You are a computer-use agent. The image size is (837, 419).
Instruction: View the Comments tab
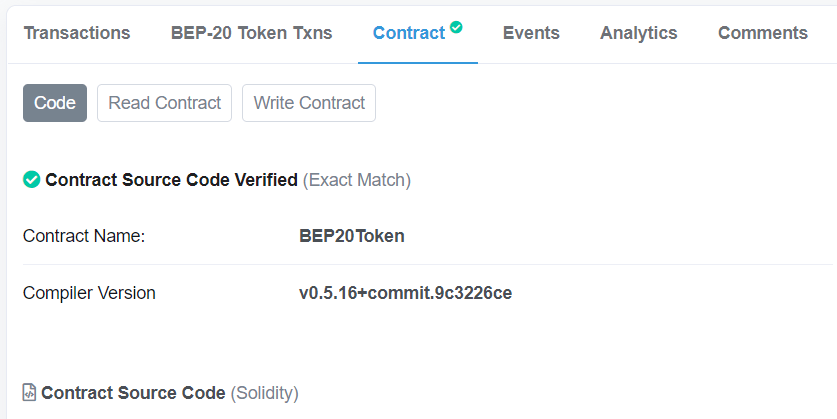tap(763, 33)
